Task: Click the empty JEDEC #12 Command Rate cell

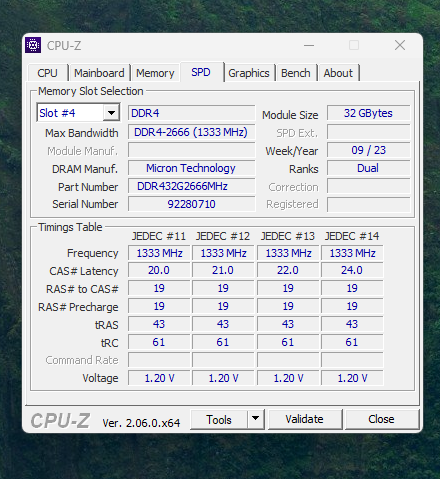Action: (x=223, y=360)
